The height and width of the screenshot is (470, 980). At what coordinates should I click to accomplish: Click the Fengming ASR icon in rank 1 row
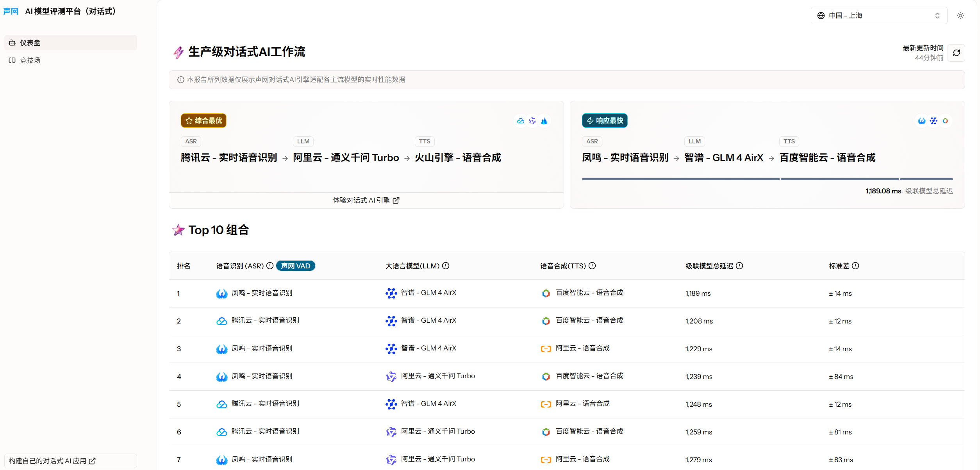click(x=222, y=293)
